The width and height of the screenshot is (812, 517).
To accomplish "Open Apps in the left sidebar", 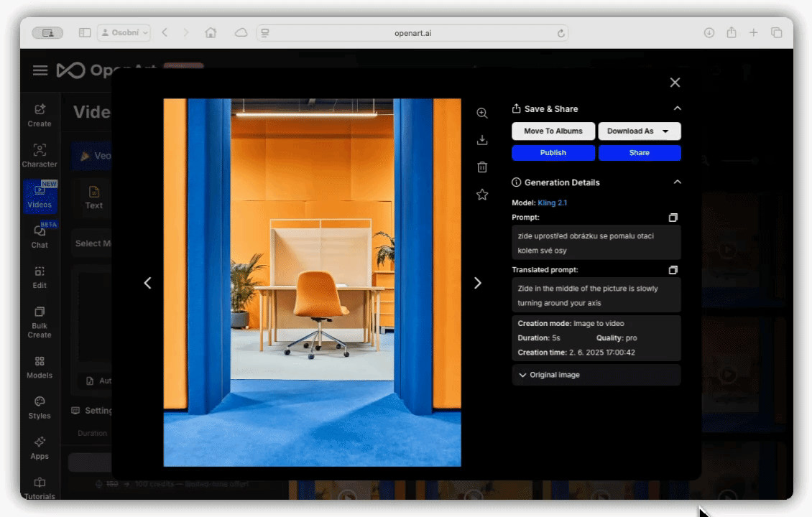I will (40, 448).
